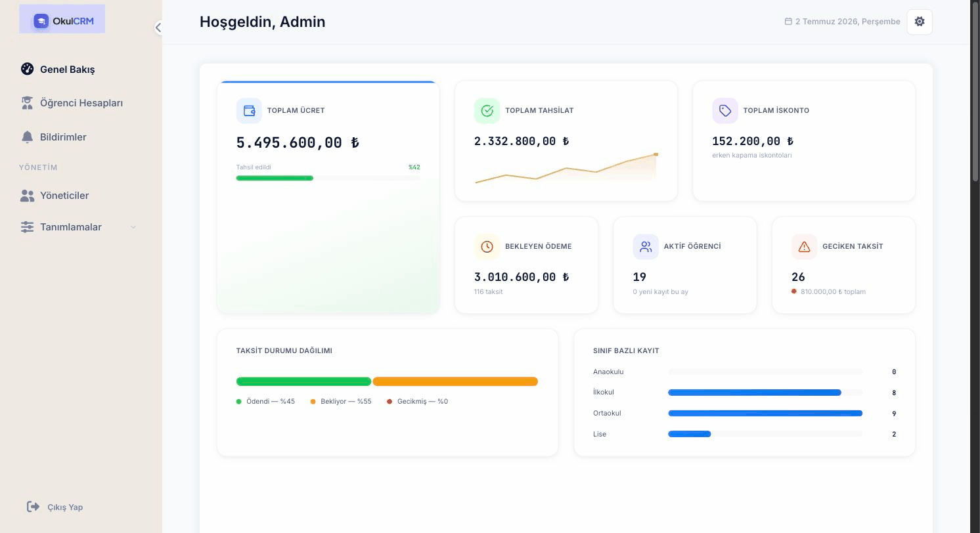
Task: Click the Toplam Tahsilat checkmark icon
Action: tap(487, 111)
